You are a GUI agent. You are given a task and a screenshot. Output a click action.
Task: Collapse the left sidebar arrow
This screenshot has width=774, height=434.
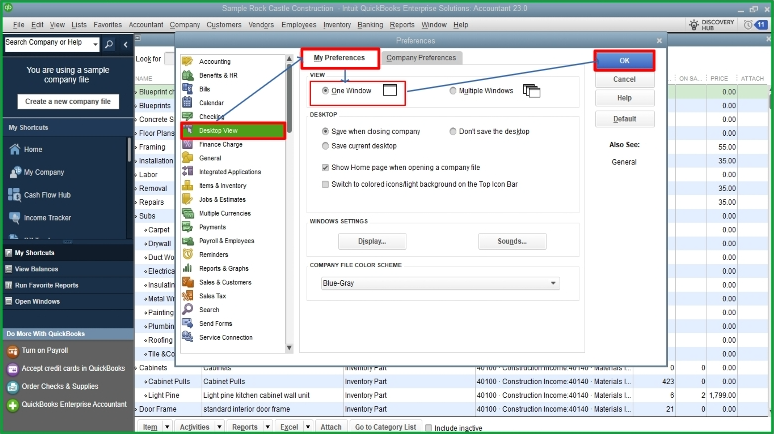click(125, 44)
